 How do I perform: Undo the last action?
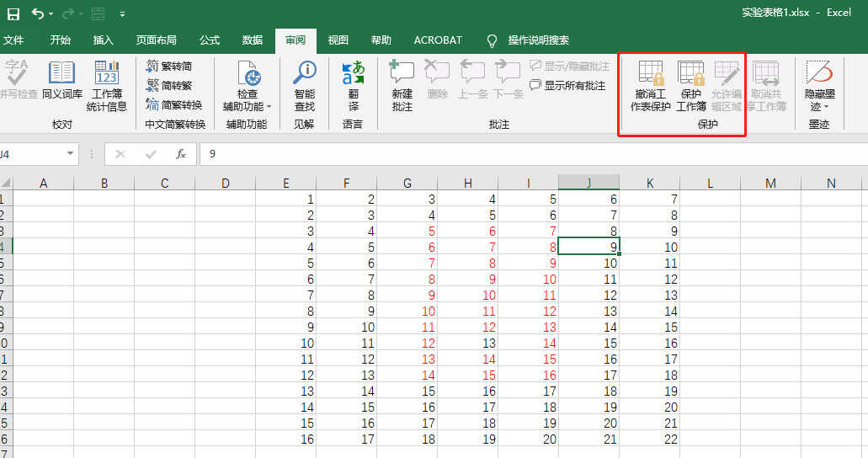tap(37, 13)
